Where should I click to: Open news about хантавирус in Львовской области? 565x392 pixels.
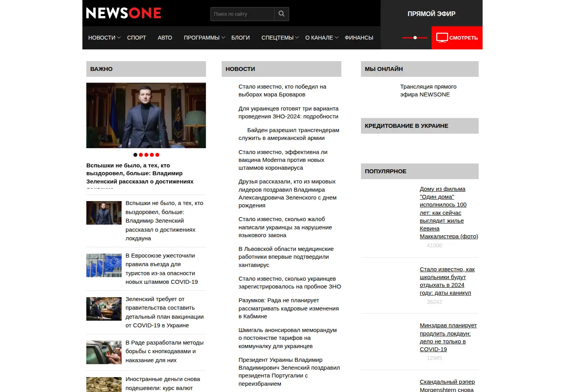click(286, 257)
